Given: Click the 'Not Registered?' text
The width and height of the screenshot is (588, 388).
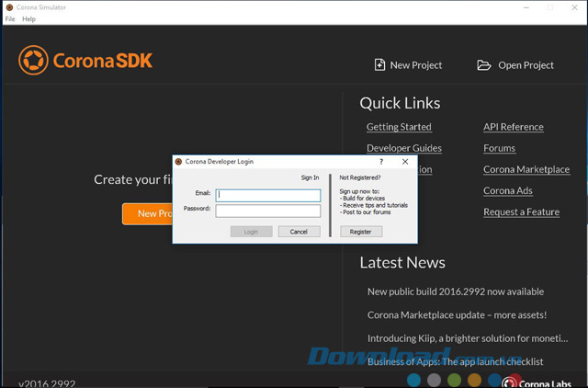Looking at the screenshot, I should click(360, 177).
